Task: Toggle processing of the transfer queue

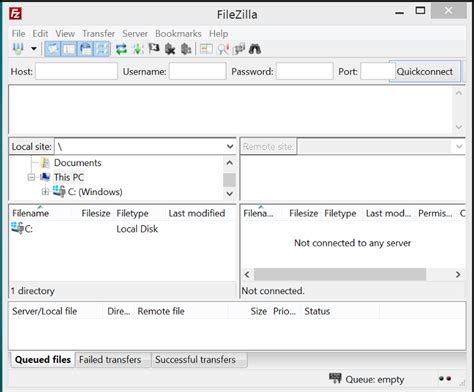Action: [x=138, y=49]
